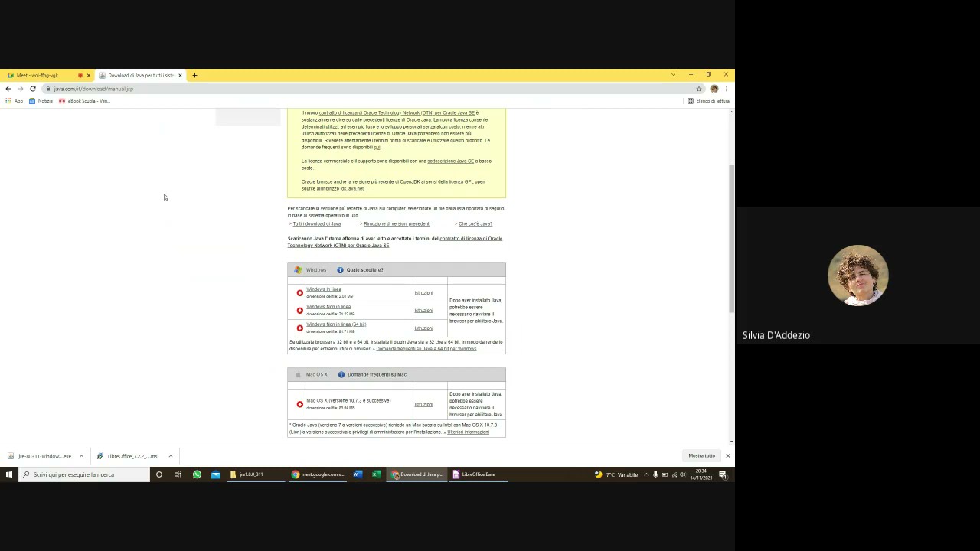Expand options for the LibreOffice msi download

click(171, 456)
